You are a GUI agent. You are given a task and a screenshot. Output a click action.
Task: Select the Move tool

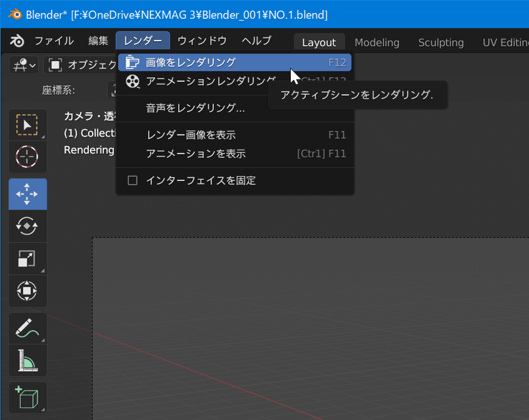[x=27, y=194]
